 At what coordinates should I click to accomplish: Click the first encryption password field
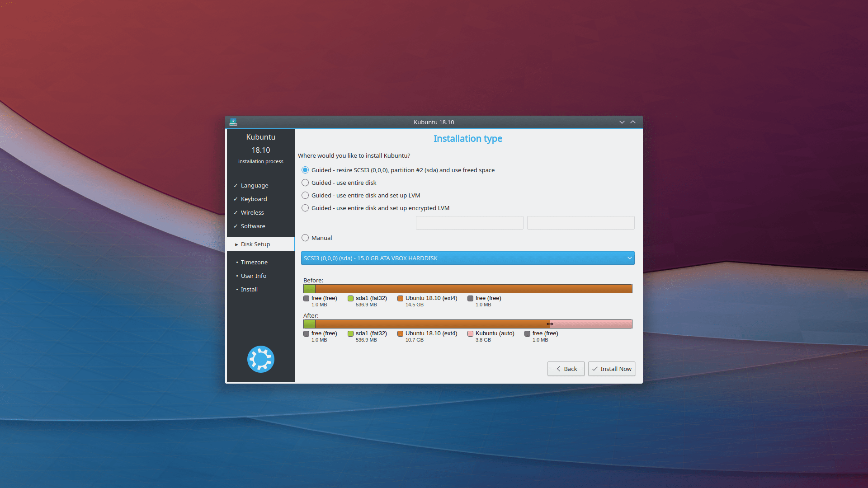pyautogui.click(x=469, y=223)
